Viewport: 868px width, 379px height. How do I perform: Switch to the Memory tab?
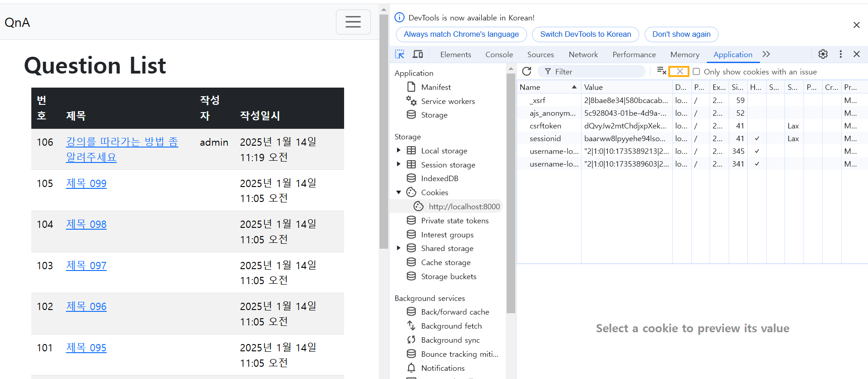coord(685,54)
